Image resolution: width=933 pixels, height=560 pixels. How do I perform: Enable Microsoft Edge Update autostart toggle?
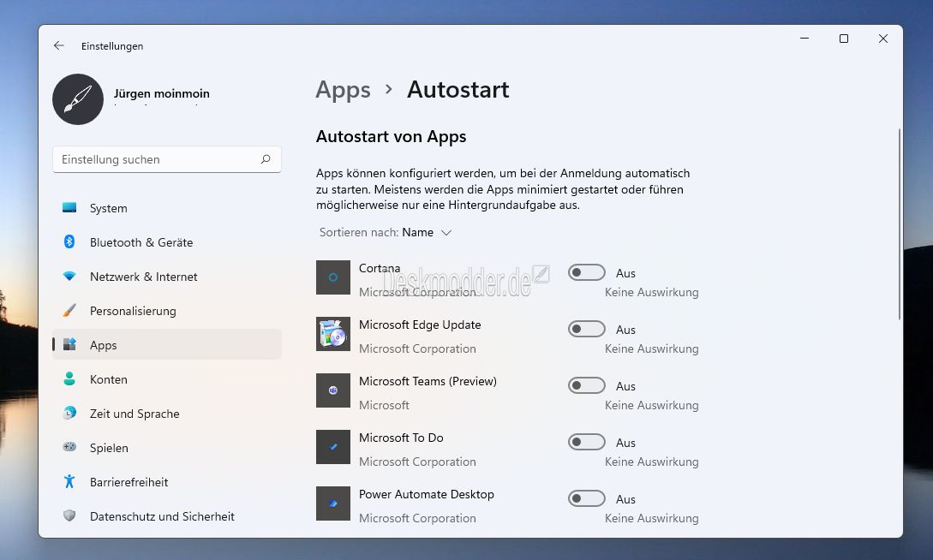(x=586, y=330)
